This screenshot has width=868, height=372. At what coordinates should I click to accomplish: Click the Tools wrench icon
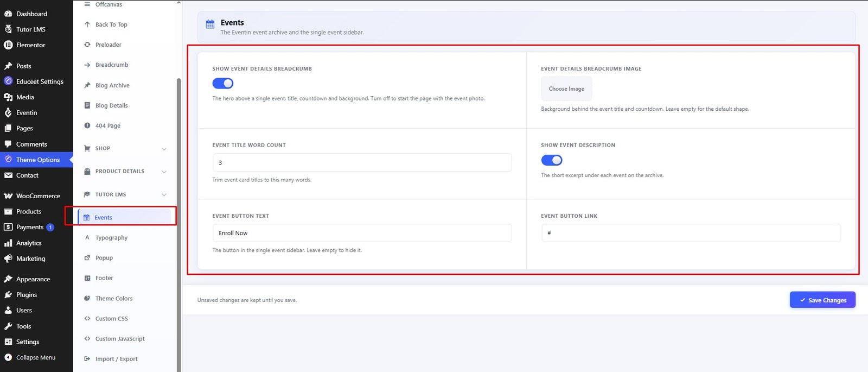click(8, 326)
